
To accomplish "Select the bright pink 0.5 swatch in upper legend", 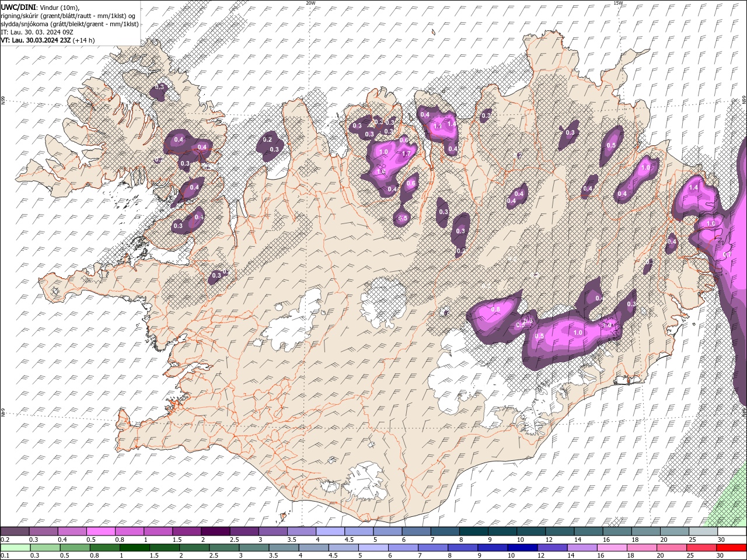I will pyautogui.click(x=100, y=531).
